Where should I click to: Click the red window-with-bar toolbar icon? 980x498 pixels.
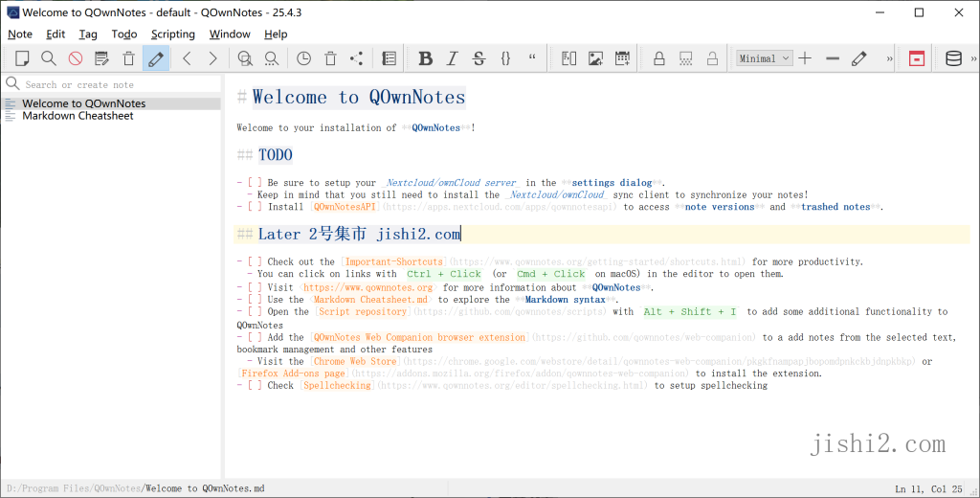point(916,58)
